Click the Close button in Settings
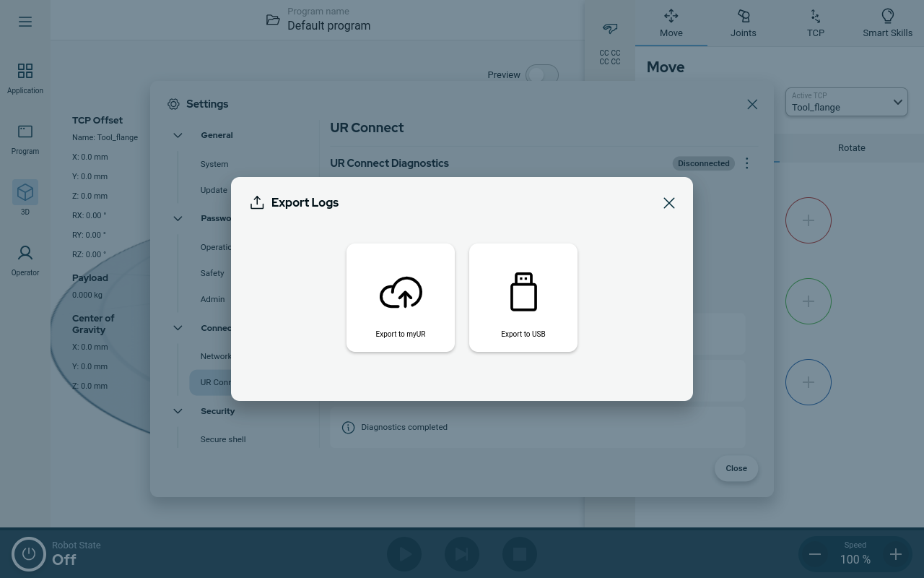The image size is (924, 578). click(736, 468)
